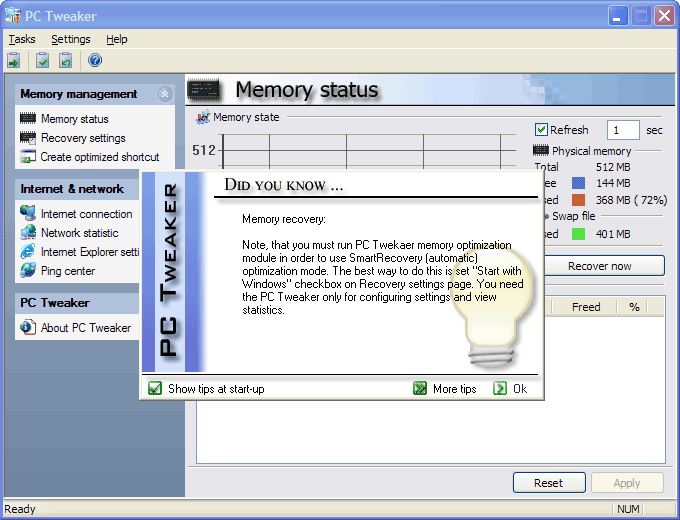This screenshot has width=680, height=520.
Task: Click the apply checkmark toolbar icon
Action: point(42,60)
